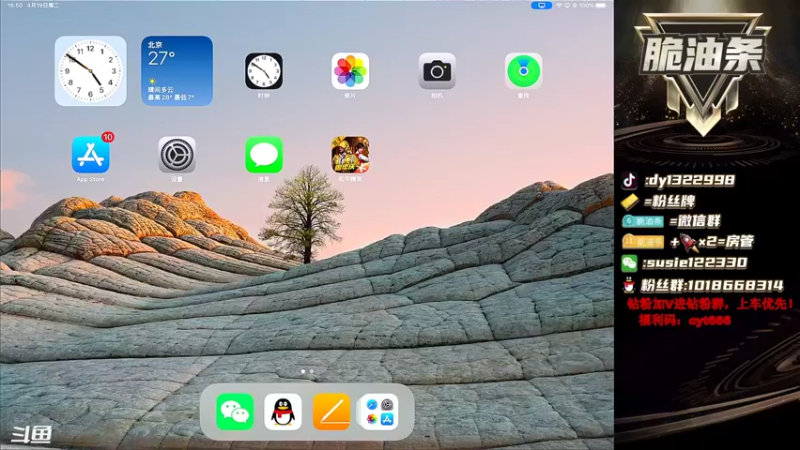
Task: Tap the time in the status bar
Action: pos(15,5)
